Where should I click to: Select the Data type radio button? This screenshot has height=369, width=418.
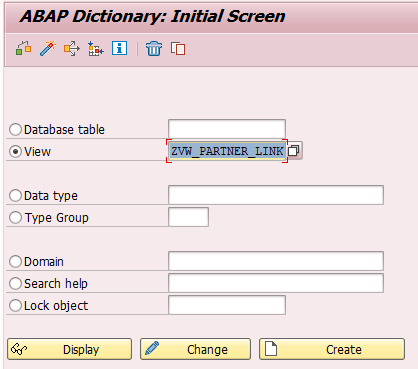point(15,195)
